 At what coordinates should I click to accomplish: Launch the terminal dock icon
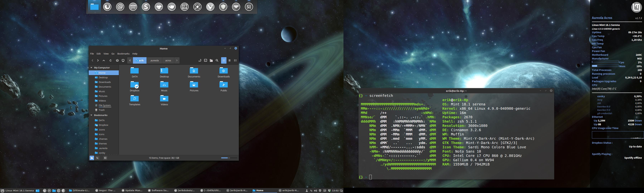(x=249, y=7)
